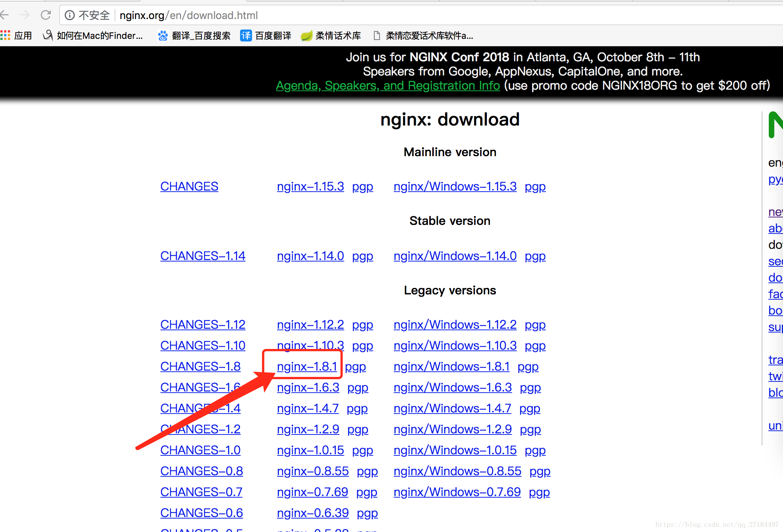Open the 柔情恋爱话术库软件 bookmark
783x532 pixels.
pos(423,35)
